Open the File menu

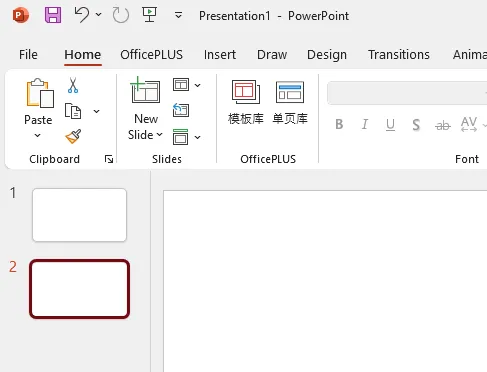click(28, 55)
